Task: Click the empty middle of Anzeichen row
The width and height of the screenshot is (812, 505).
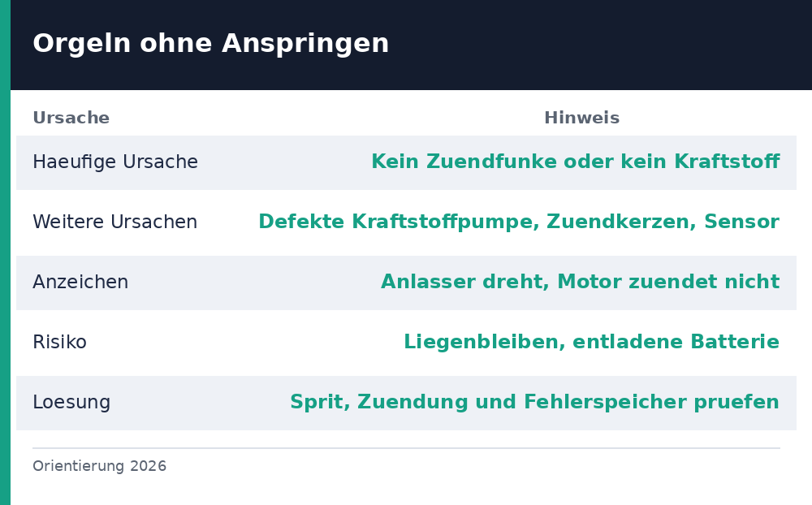Action: tap(254, 282)
